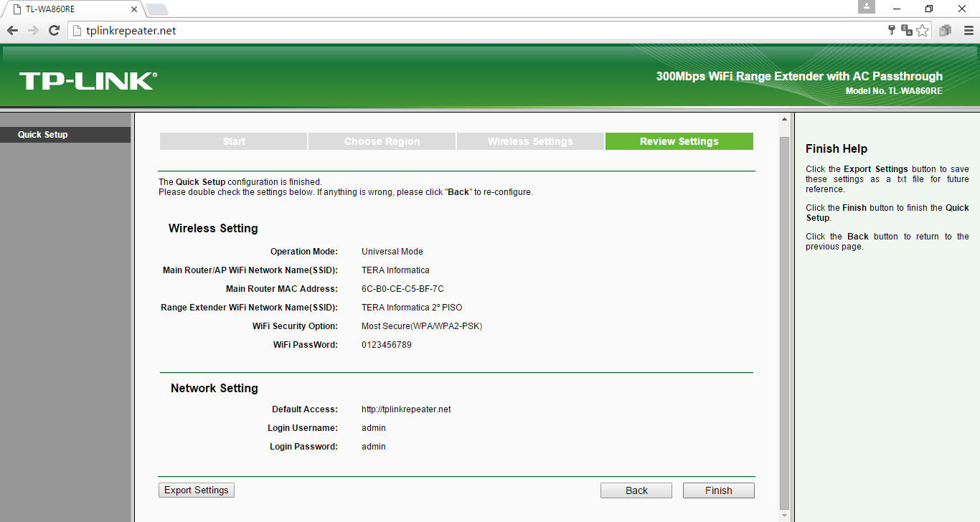Viewport: 980px width, 522px height.
Task: Open the translate page icon
Action: [907, 30]
